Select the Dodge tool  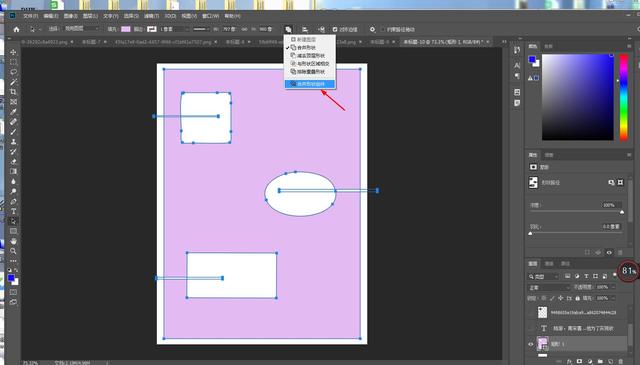pos(13,191)
